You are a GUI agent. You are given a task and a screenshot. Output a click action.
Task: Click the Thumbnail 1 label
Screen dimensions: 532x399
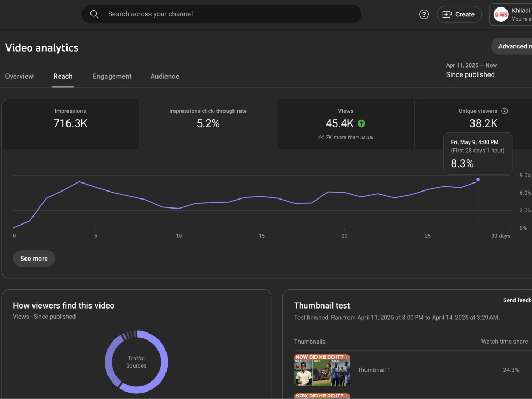click(x=373, y=370)
